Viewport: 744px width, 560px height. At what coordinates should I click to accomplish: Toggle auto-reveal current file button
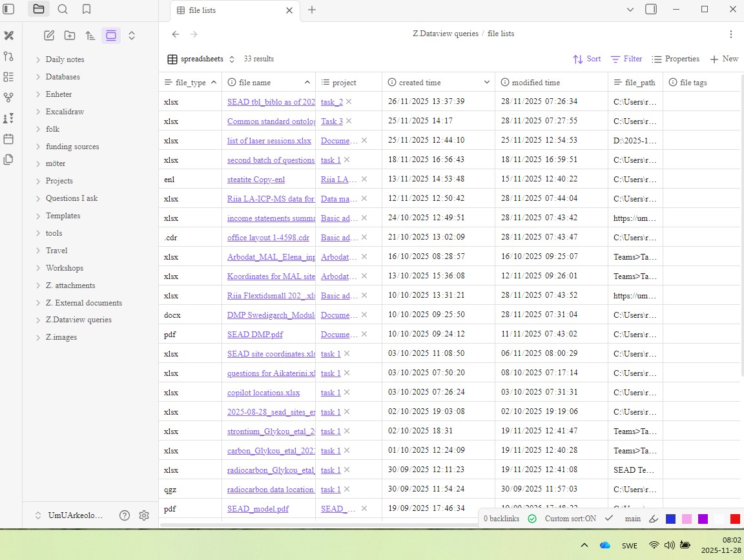111,36
